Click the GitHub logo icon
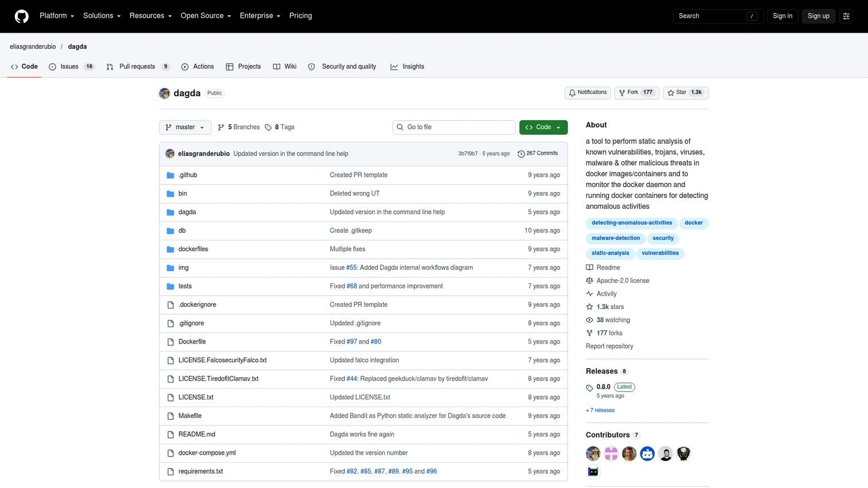Viewport: 868px width, 488px height. click(22, 16)
